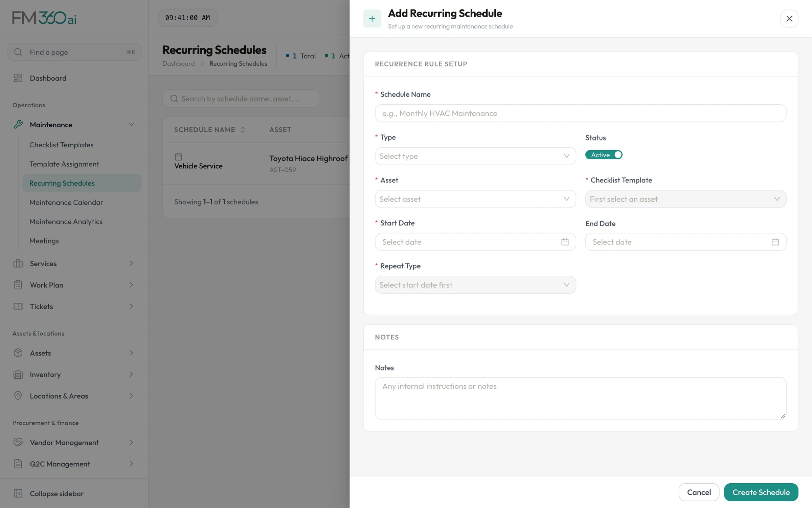
Task: Click the green plus icon in panel header
Action: (372, 18)
